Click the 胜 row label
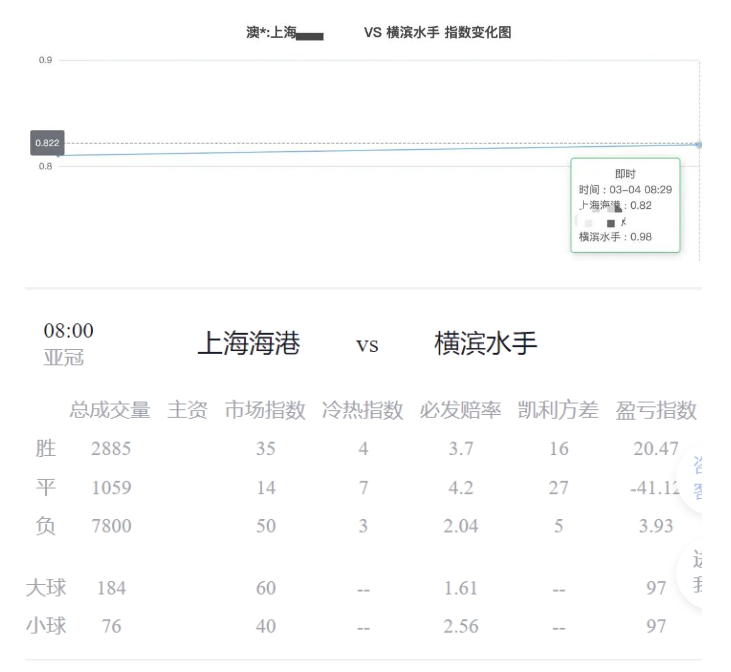Image resolution: width=731 pixels, height=672 pixels. point(46,450)
